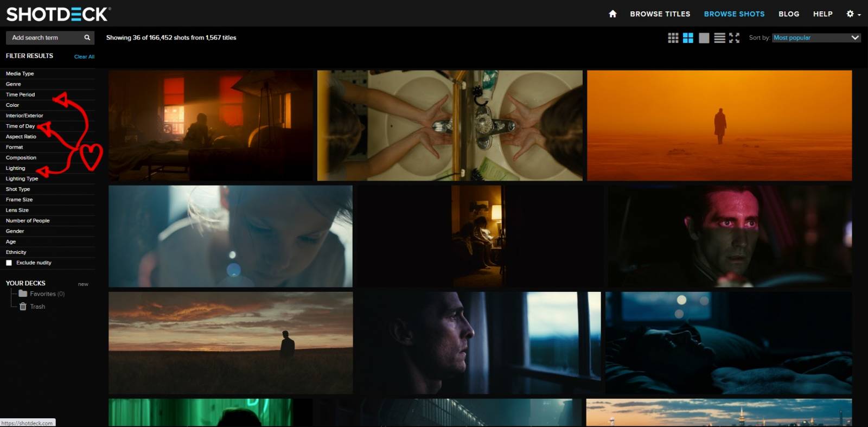This screenshot has width=868, height=427.
Task: Select the medium grid view icon
Action: tap(688, 38)
